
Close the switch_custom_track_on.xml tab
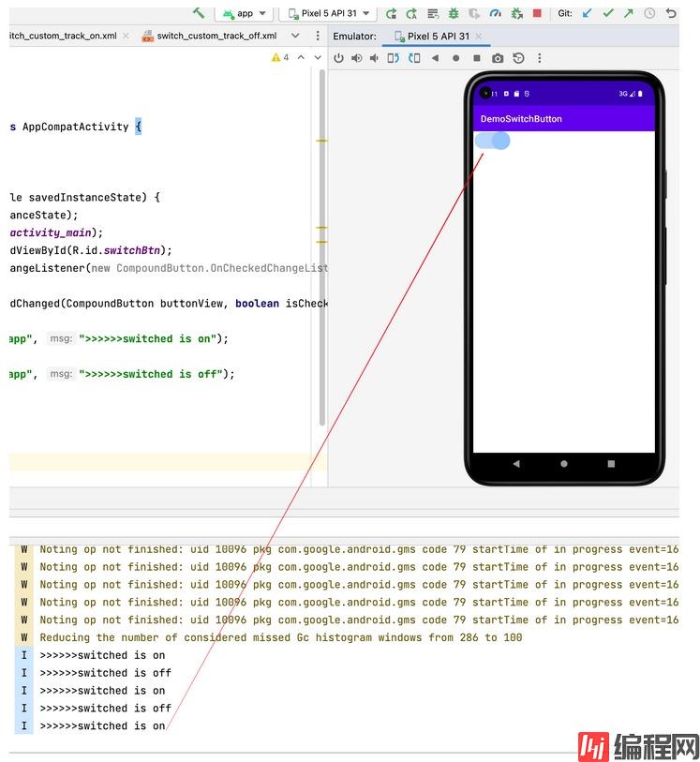(127, 36)
